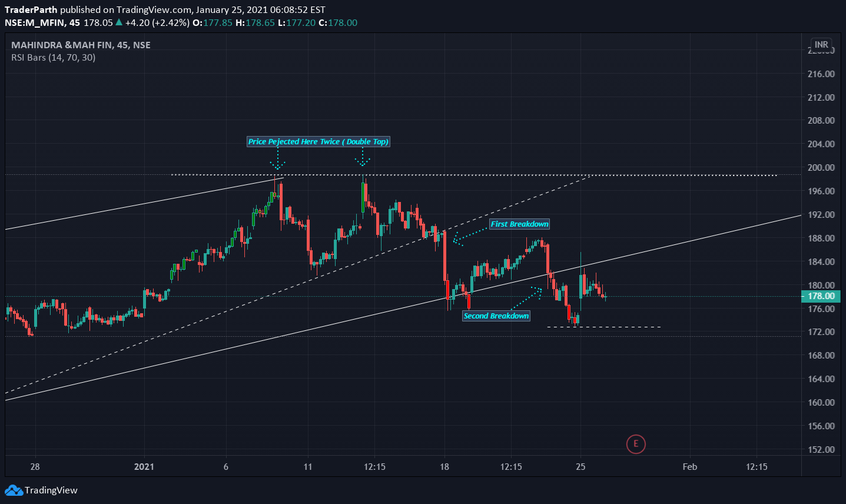Click the 216.00 price axis label

point(821,74)
